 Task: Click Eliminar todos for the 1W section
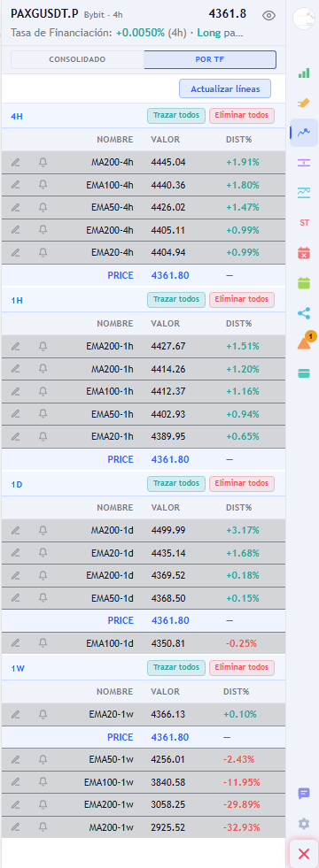click(x=242, y=668)
